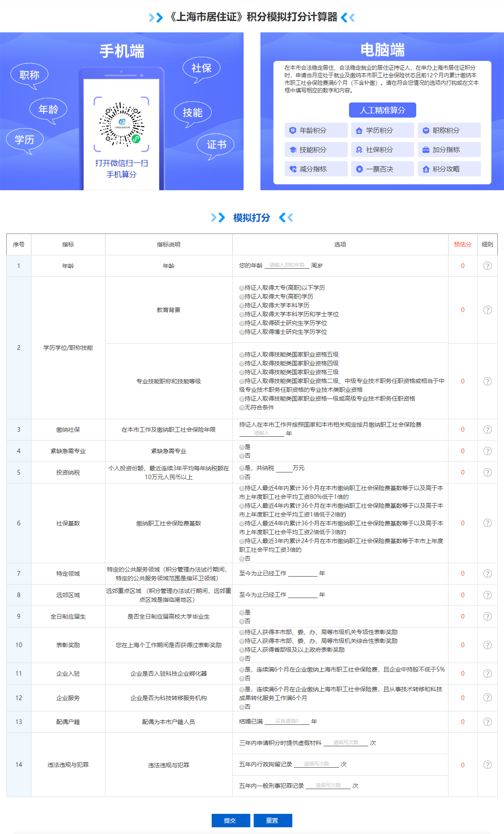504x834 pixels.
Task: Open the 积分攻略 guide
Action: (x=449, y=169)
